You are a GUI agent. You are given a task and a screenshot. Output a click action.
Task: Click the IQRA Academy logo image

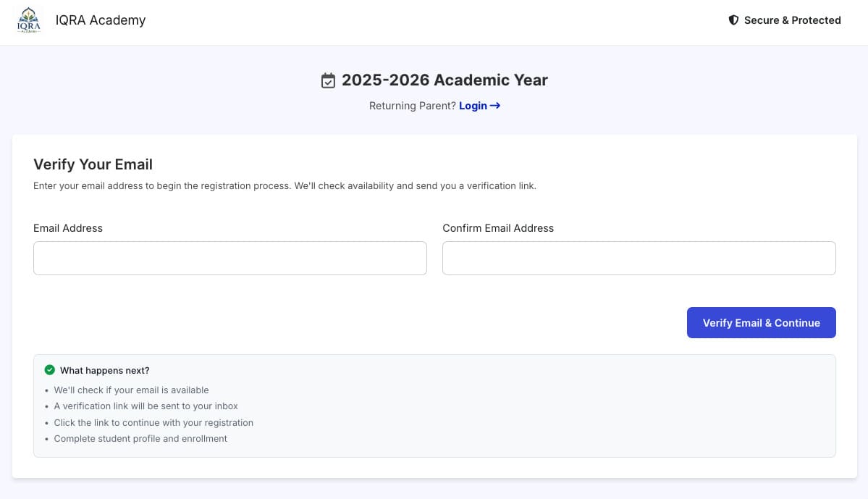coord(29,20)
